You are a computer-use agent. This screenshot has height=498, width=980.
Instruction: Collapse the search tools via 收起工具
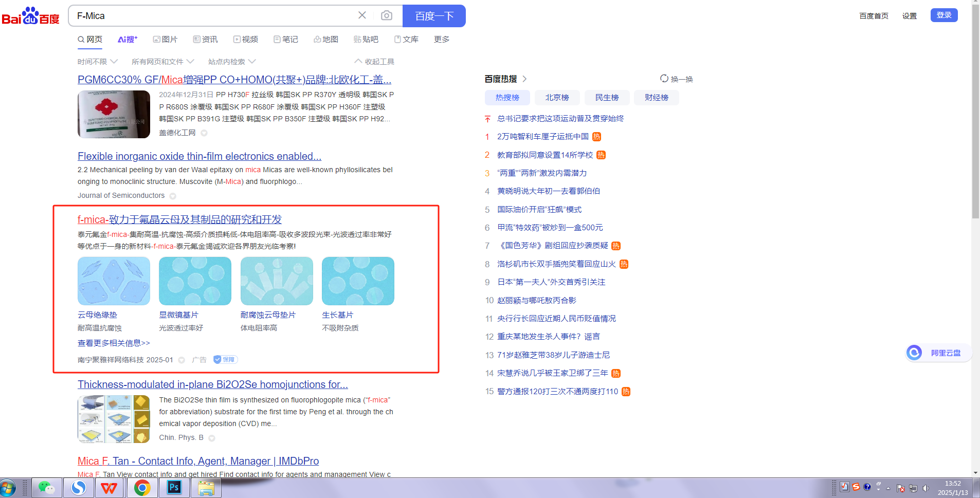point(374,62)
